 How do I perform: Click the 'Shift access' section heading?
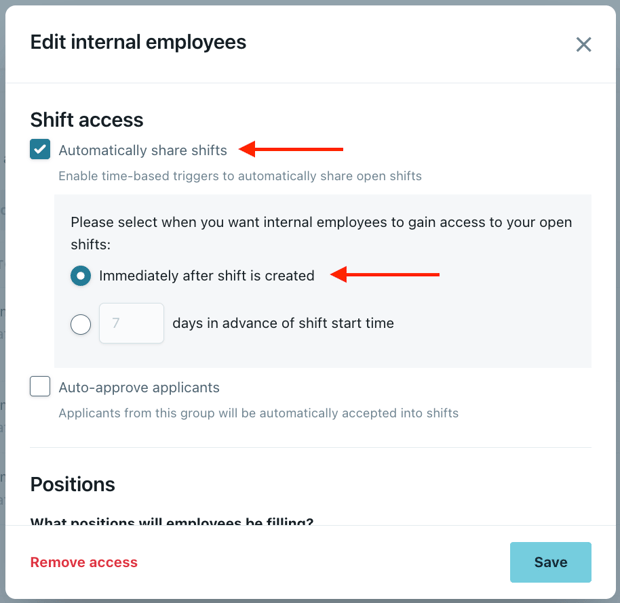87,120
